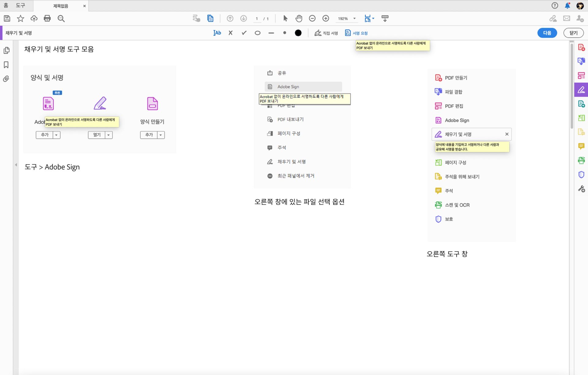This screenshot has height=375, width=588.
Task: Open the page thumbnails panel
Action: point(6,50)
